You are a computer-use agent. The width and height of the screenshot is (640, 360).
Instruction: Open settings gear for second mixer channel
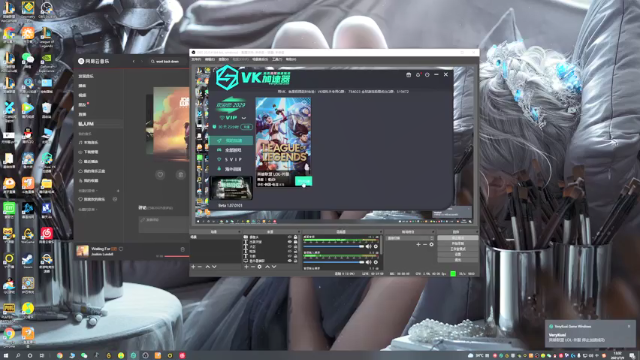[376, 262]
